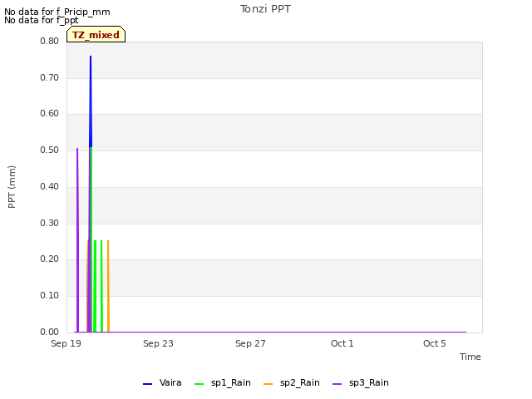Click the 0.60 y-axis tick label
Screen dimensions: 532x399
point(50,113)
